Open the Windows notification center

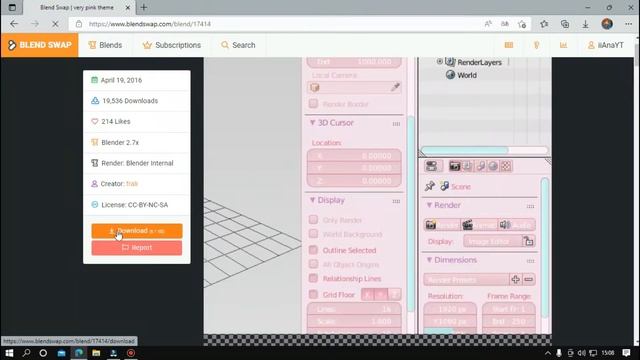[627, 353]
